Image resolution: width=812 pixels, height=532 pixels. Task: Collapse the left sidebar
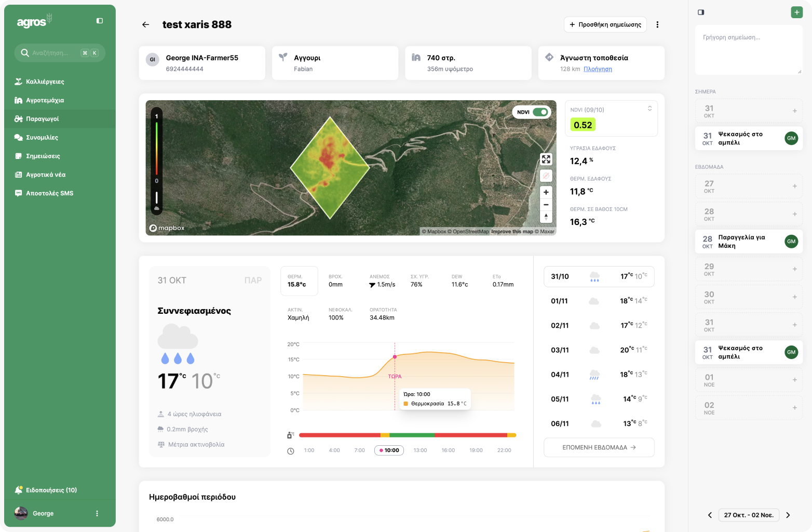(100, 21)
